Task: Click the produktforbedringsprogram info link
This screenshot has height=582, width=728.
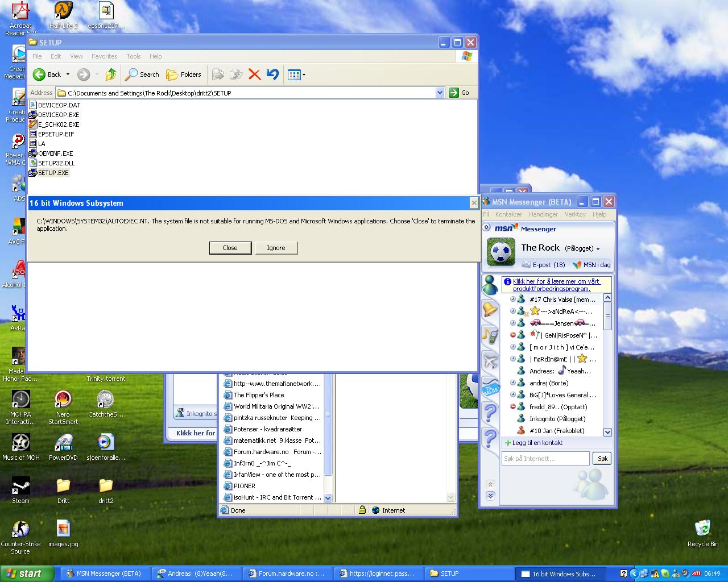Action: pos(556,285)
